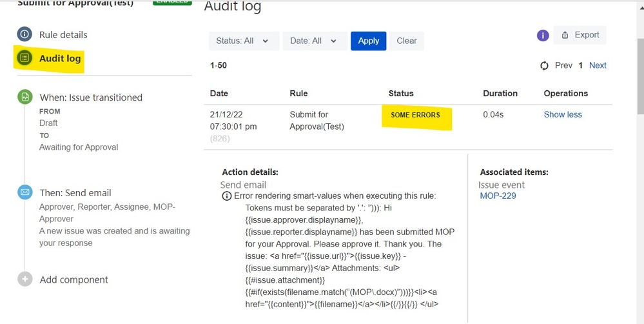The width and height of the screenshot is (644, 324).
Task: Click the Duration column header
Action: coord(500,94)
